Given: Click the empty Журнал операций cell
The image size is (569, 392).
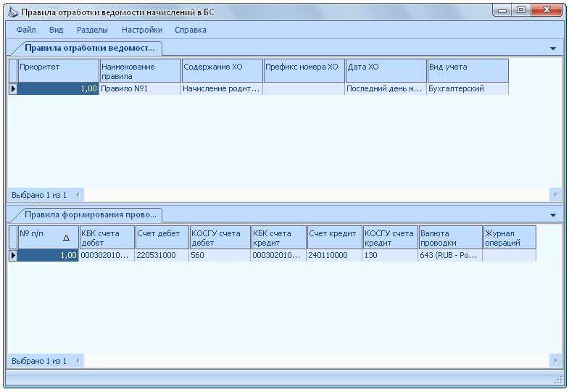Looking at the screenshot, I should click(510, 255).
